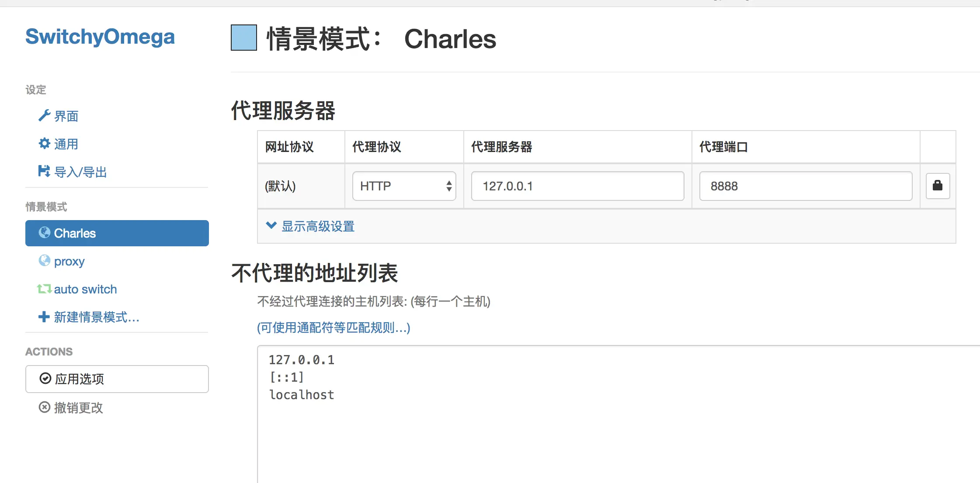Apply changes with 应用选项 button

[x=117, y=379]
